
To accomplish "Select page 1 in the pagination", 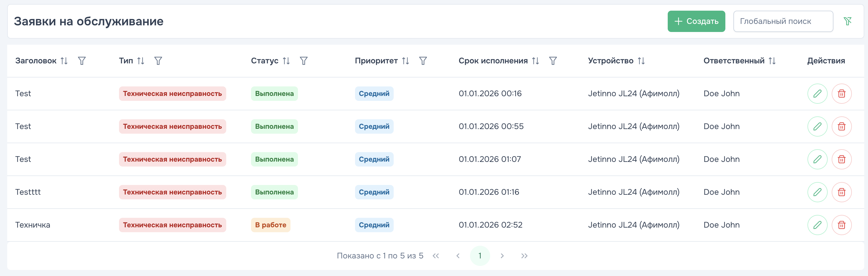I will 480,256.
